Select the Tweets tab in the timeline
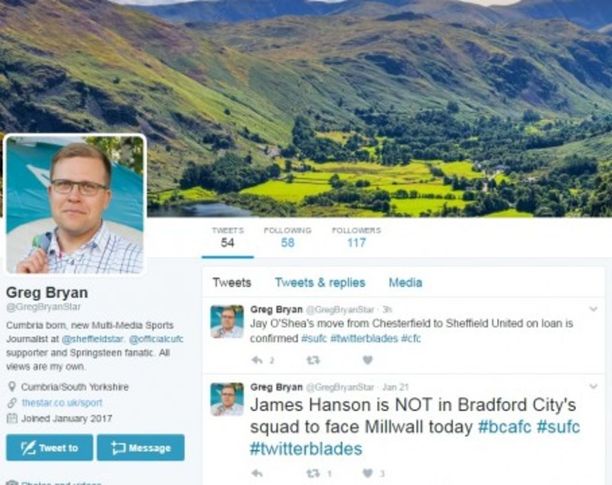 click(x=232, y=282)
